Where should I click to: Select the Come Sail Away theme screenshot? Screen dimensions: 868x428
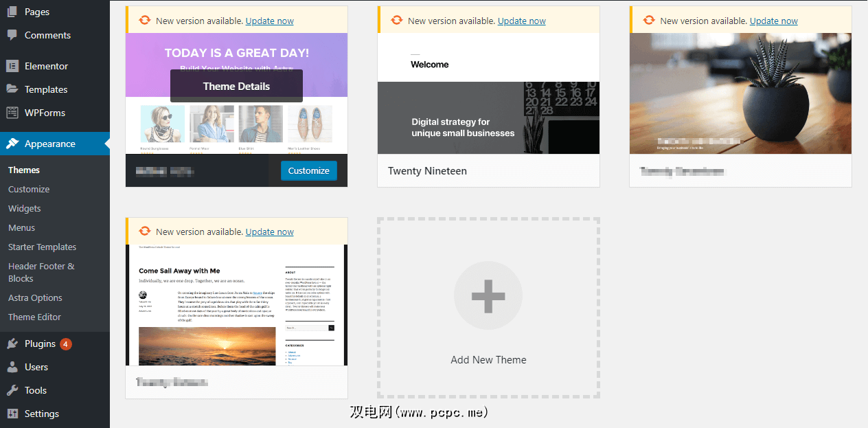pyautogui.click(x=236, y=304)
